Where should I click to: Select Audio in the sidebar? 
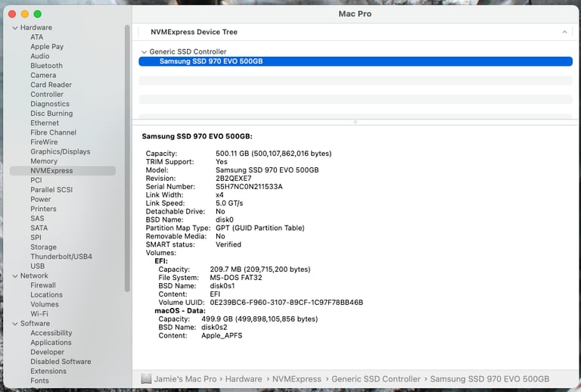(x=39, y=56)
